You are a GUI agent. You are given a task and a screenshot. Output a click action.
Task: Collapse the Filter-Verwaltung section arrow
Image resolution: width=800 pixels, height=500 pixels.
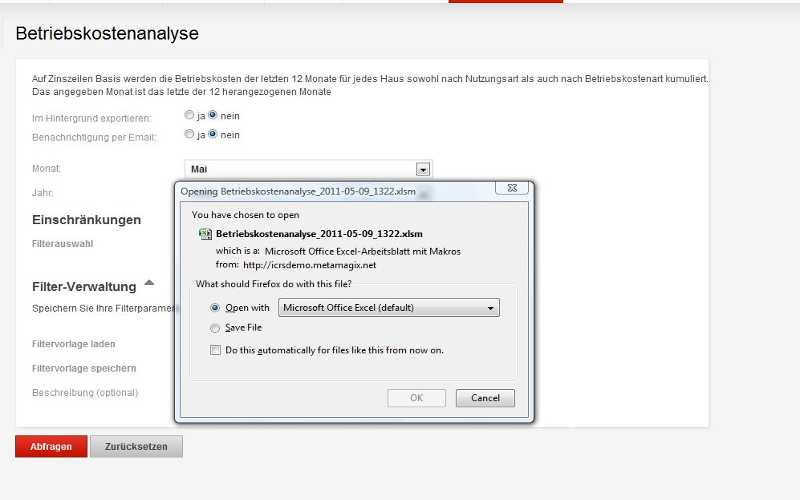click(x=149, y=283)
